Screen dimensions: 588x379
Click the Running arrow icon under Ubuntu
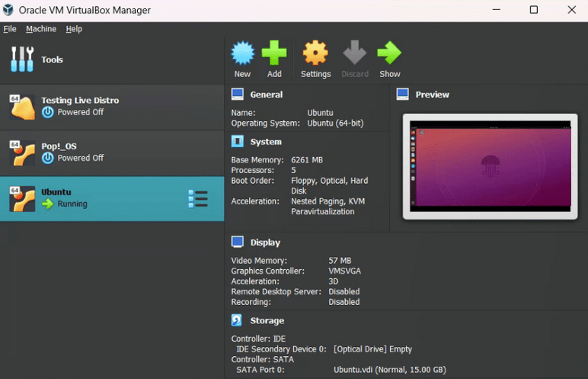click(x=48, y=204)
